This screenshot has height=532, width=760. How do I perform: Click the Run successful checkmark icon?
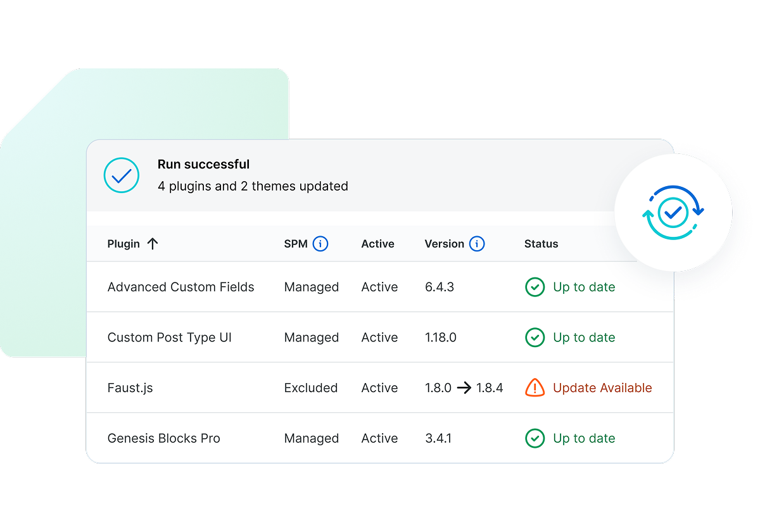point(121,175)
